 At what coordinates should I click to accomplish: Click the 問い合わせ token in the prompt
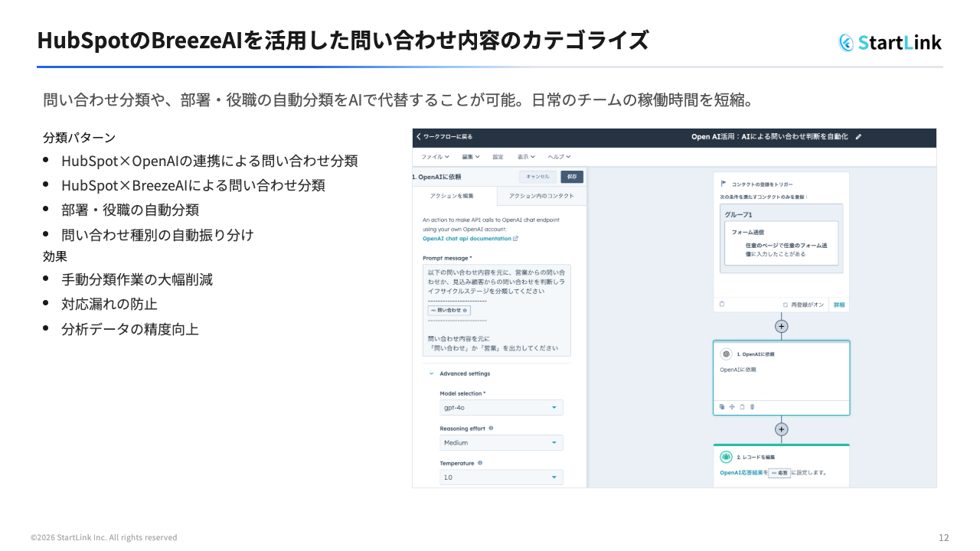pyautogui.click(x=449, y=310)
